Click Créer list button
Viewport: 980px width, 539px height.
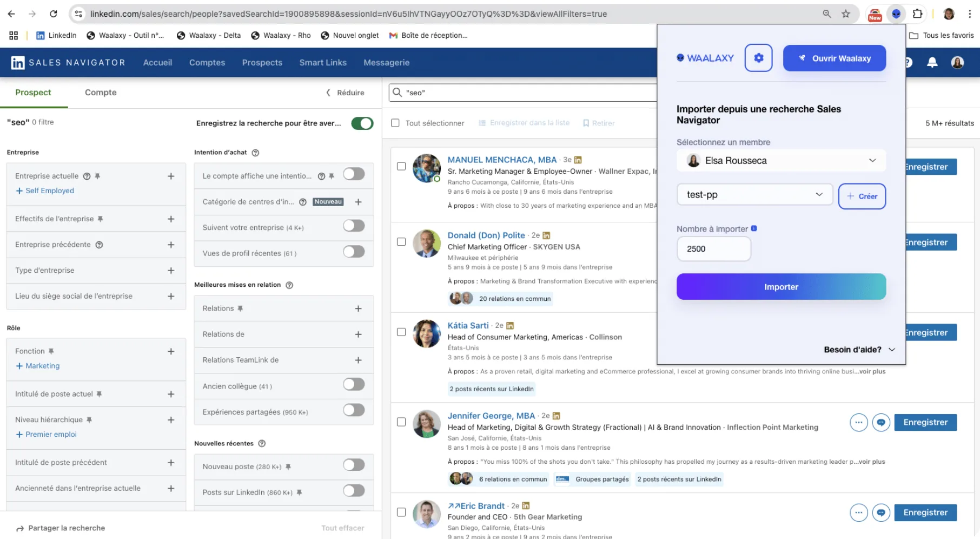(862, 196)
